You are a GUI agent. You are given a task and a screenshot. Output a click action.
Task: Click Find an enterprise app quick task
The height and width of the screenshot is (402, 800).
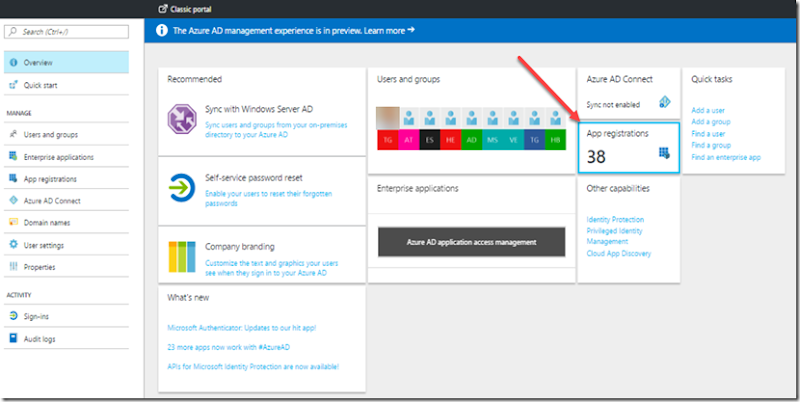(726, 157)
